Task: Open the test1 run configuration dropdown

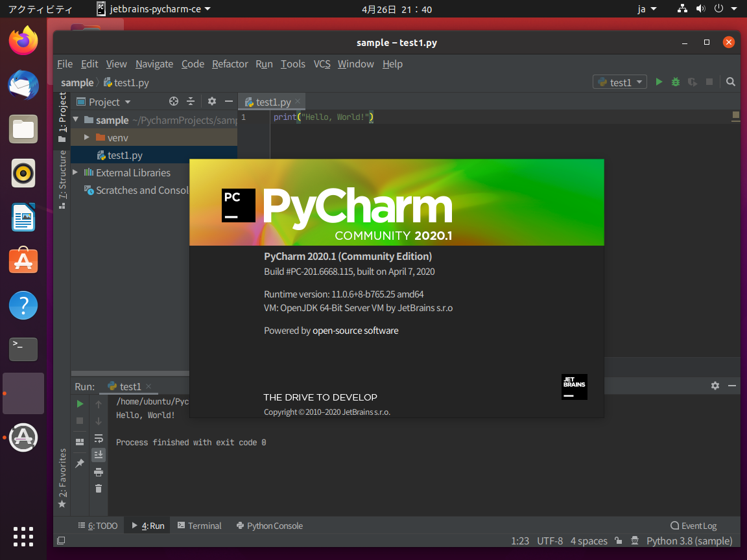Action: (620, 82)
